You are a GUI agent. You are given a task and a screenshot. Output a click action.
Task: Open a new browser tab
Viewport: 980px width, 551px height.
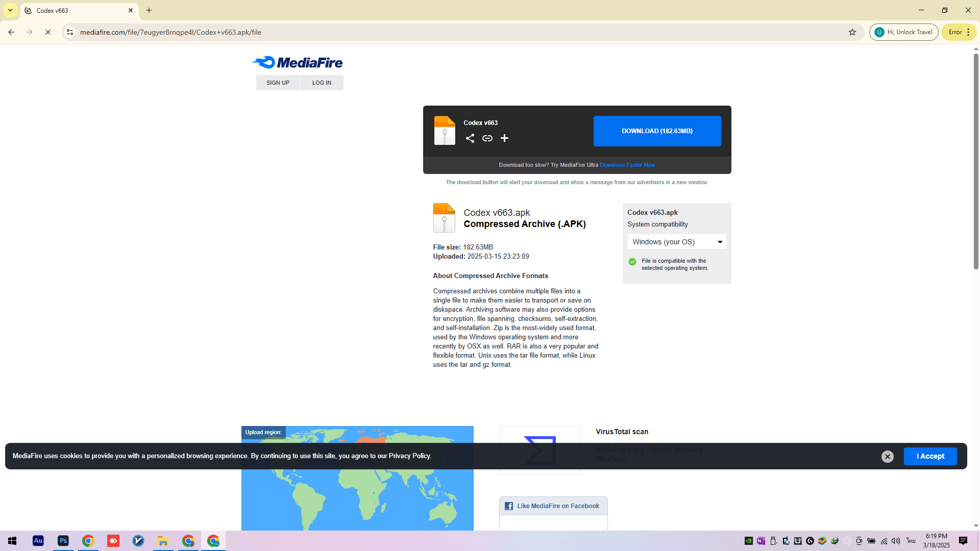click(149, 10)
